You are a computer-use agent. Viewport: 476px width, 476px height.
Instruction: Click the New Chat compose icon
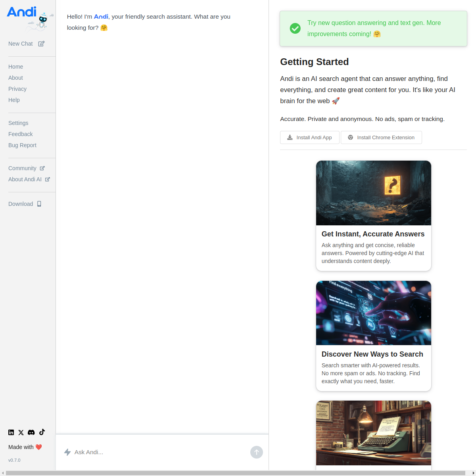[x=41, y=44]
